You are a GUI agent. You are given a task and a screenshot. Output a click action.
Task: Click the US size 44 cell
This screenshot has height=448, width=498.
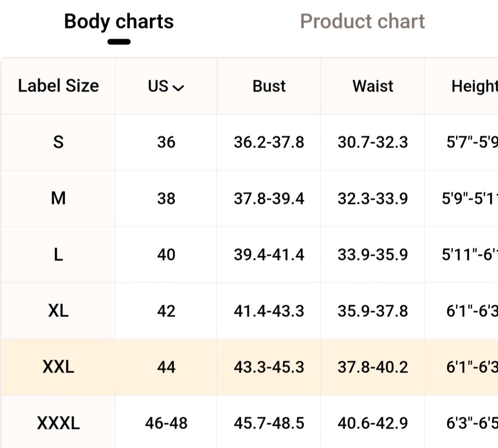[x=166, y=367]
